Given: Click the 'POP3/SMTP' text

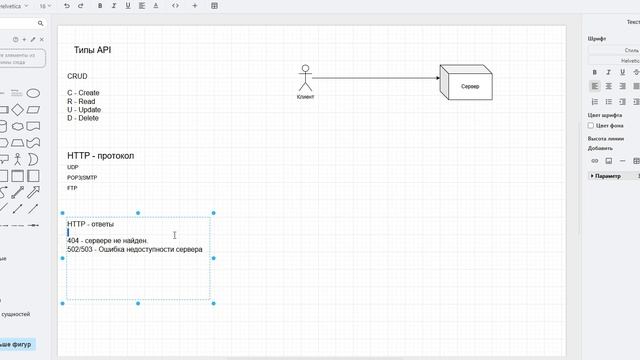Looking at the screenshot, I should pyautogui.click(x=82, y=178).
